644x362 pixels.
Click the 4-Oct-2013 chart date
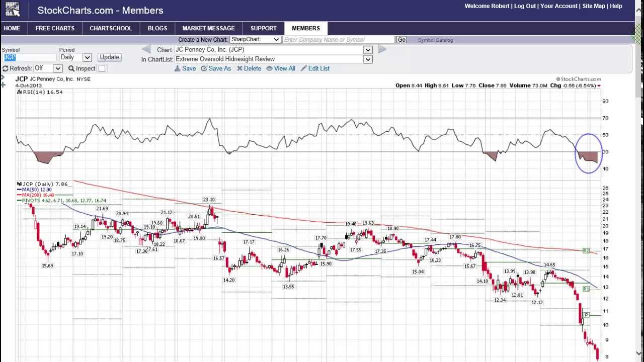tap(29, 85)
